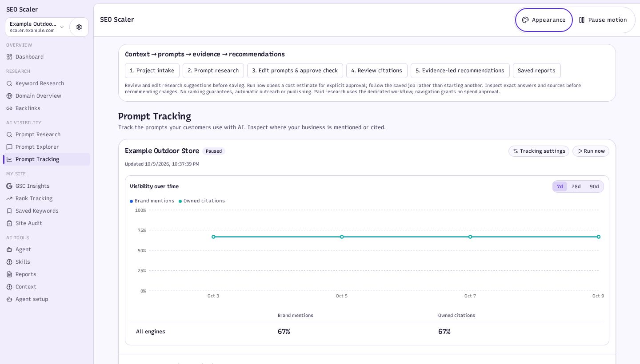Toggle Pause motion
640x364 pixels.
click(x=603, y=20)
